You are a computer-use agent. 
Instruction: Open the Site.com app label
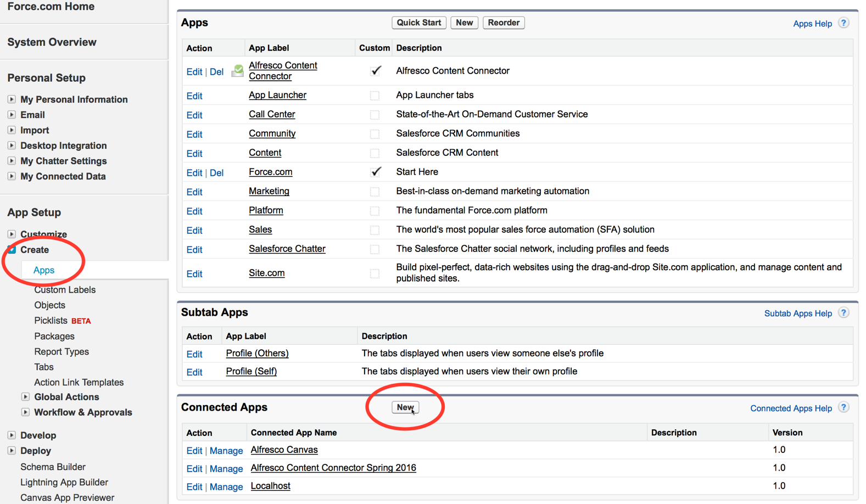pos(266,273)
